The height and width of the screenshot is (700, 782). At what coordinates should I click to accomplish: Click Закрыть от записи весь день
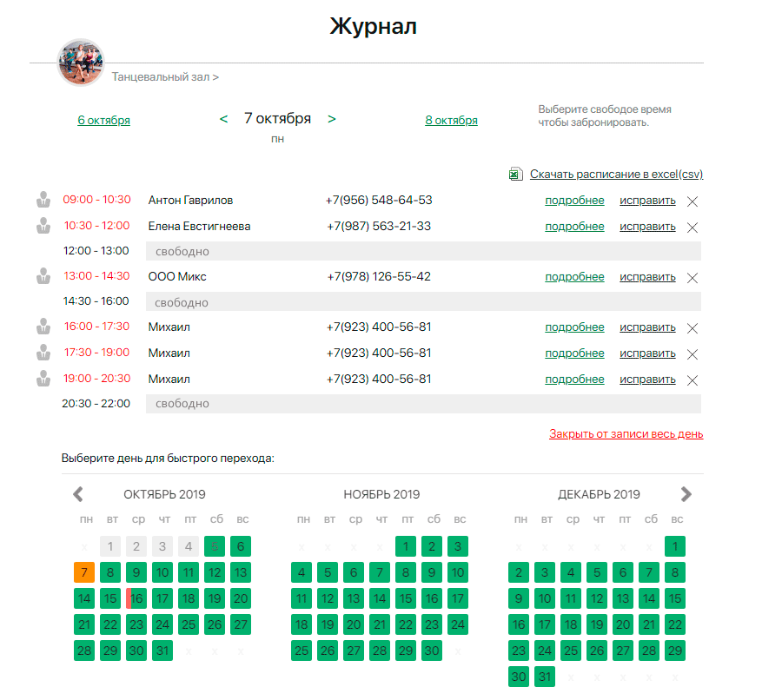click(x=626, y=434)
